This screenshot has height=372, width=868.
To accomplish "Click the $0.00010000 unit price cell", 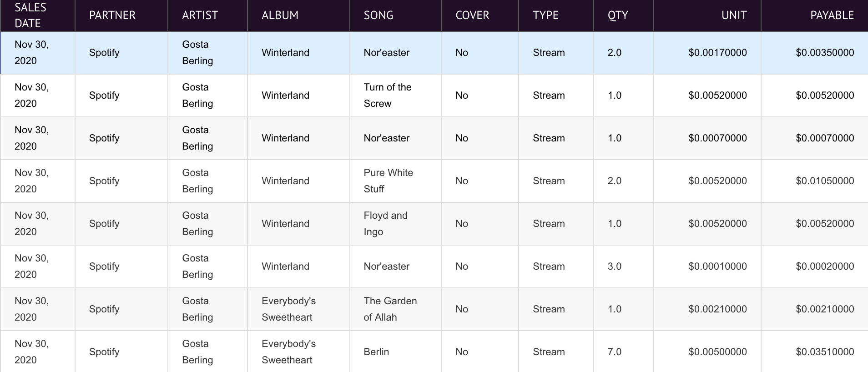I will point(707,266).
